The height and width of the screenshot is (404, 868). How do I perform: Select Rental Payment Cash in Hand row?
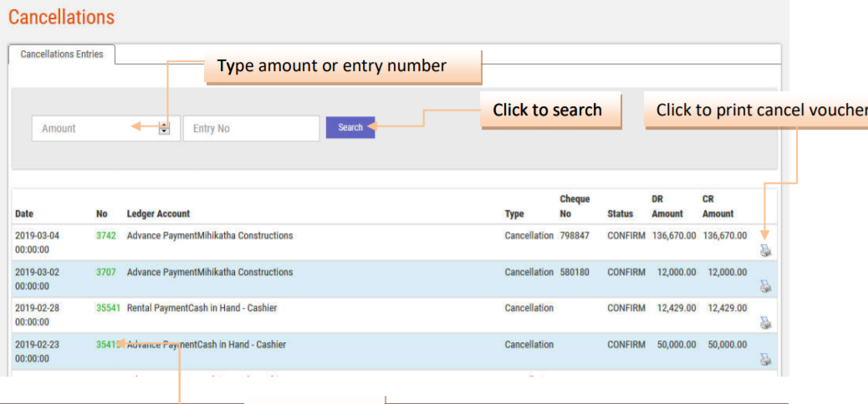point(202,308)
